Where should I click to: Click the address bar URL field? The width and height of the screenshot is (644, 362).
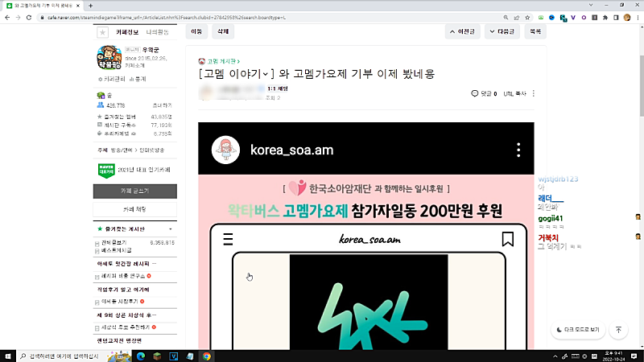pos(271,18)
